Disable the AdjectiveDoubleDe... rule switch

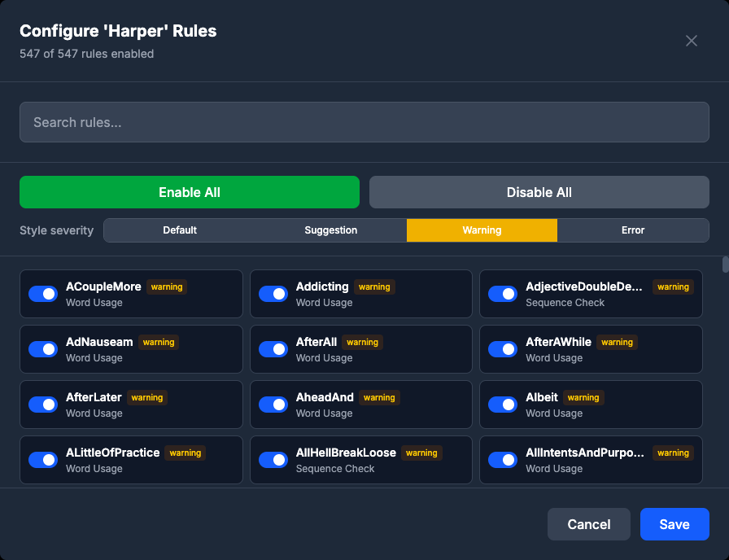pos(503,294)
